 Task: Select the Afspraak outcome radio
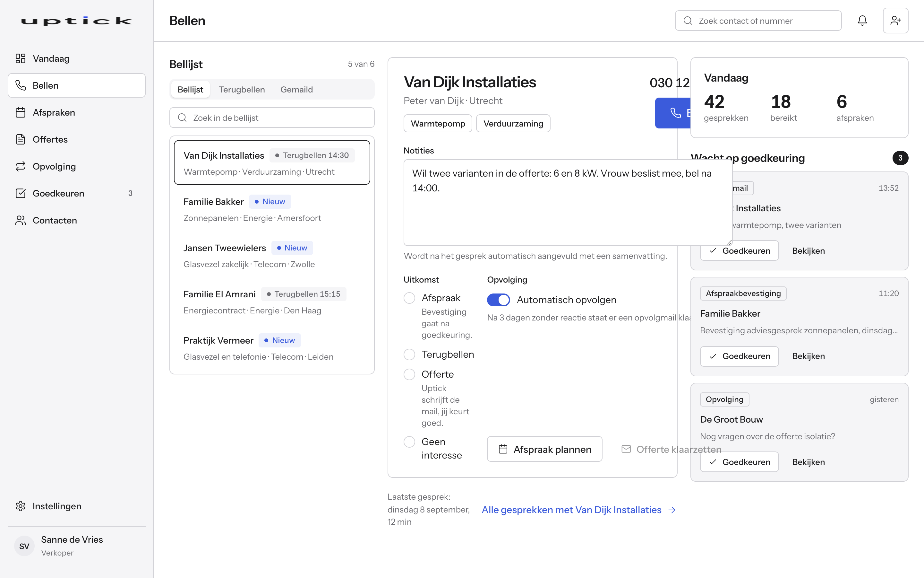[409, 298]
